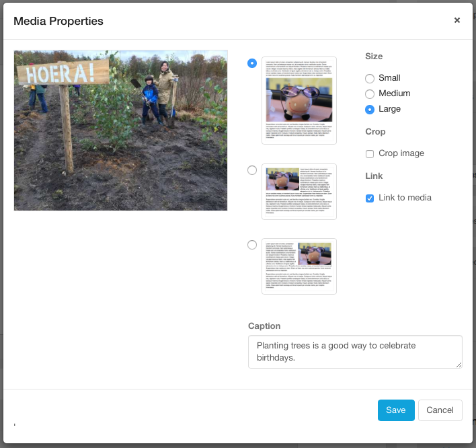Select the image-right layout radio button
Image resolution: width=476 pixels, height=448 pixels.
point(252,245)
